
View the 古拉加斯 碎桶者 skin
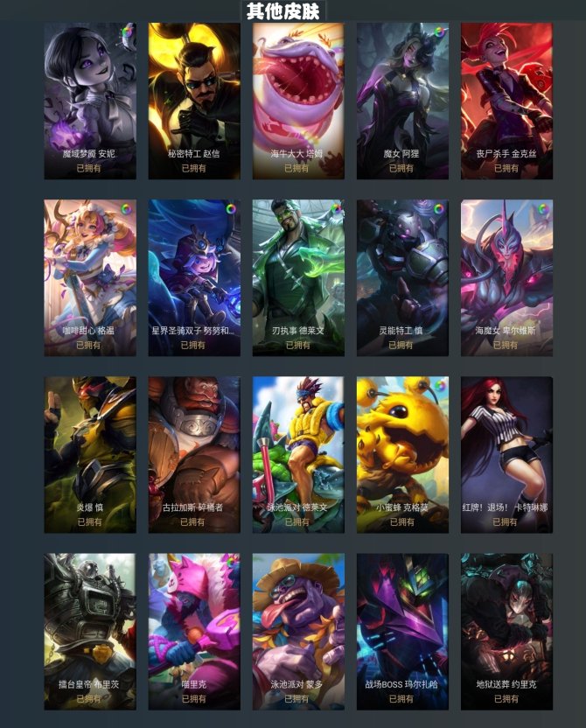pyautogui.click(x=194, y=455)
